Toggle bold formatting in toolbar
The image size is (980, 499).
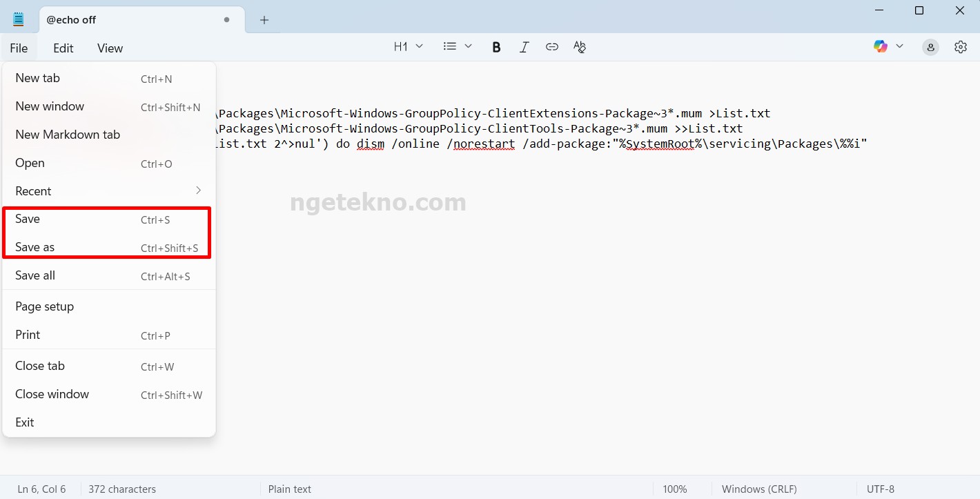[496, 47]
